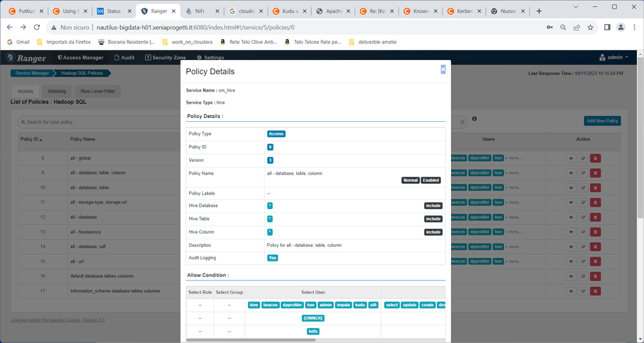Image resolution: width=644 pixels, height=343 pixels.
Task: View policy 9 with eye icon
Action: tap(571, 173)
